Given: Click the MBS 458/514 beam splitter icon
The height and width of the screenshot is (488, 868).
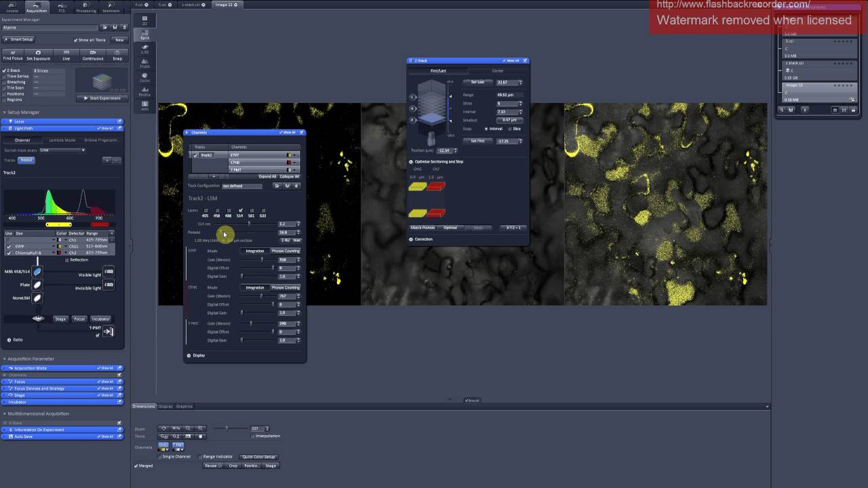Looking at the screenshot, I should coord(37,272).
